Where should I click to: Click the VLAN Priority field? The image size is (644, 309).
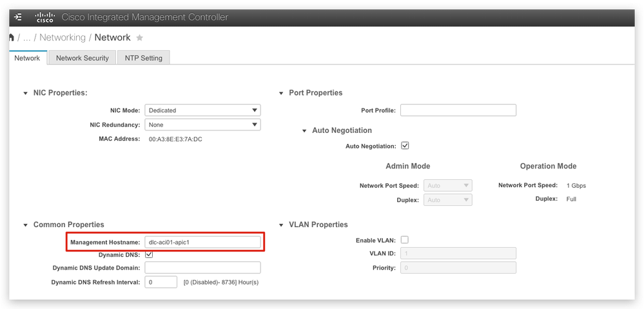[x=458, y=268]
